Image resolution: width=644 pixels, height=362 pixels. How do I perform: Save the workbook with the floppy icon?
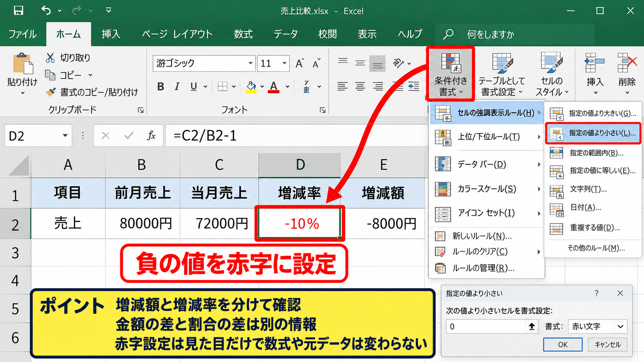18,10
